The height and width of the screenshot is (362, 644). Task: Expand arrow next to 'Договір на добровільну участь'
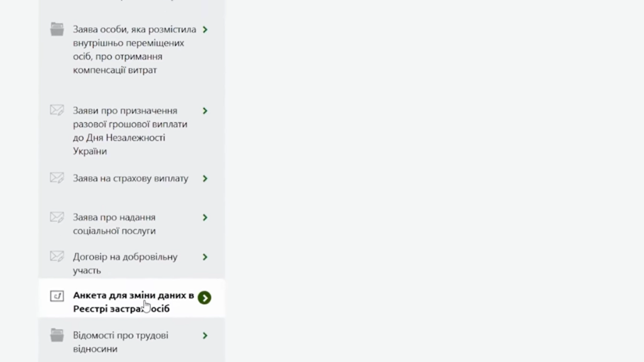205,257
